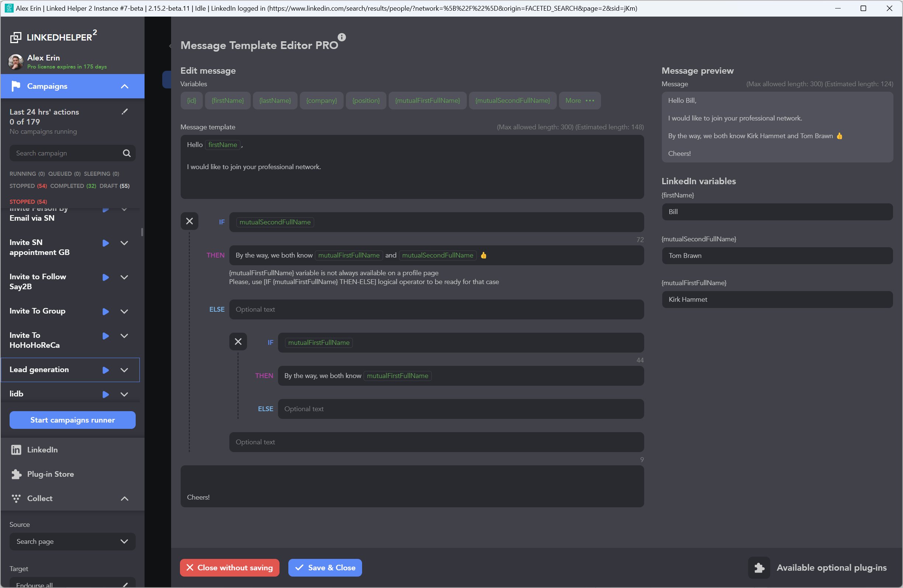Insert the {company} variable chip
Viewport: 903px width, 588px height.
click(322, 101)
